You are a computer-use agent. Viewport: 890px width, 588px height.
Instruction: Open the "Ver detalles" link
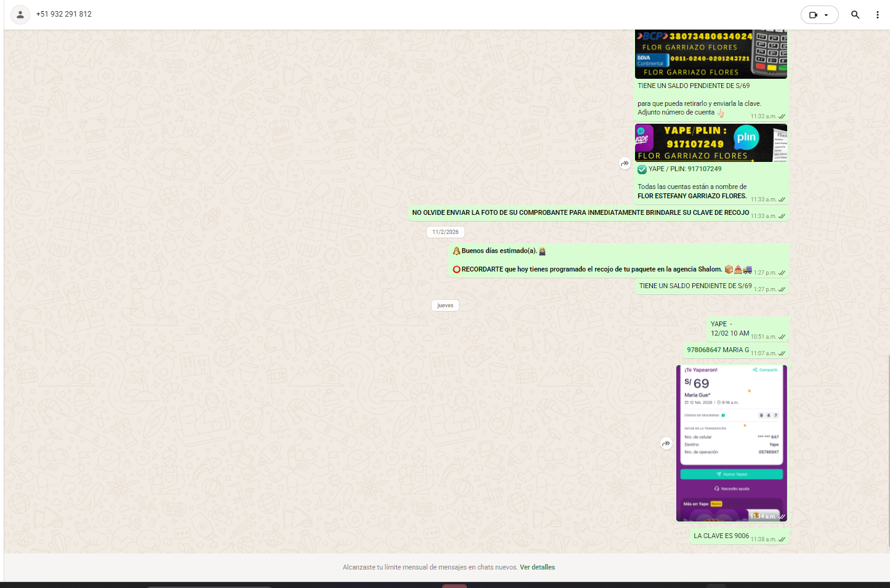point(537,567)
